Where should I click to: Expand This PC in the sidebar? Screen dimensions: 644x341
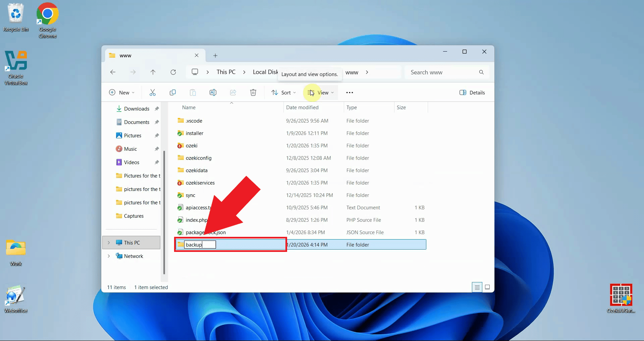(x=108, y=243)
